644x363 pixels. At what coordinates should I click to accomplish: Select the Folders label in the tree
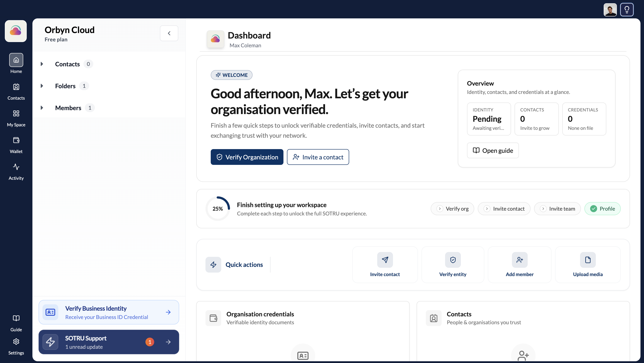click(x=65, y=86)
